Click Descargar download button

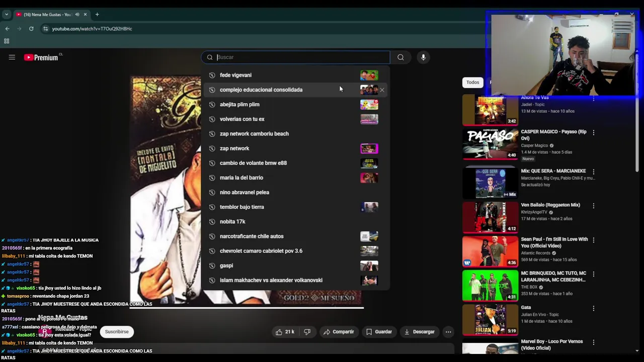419,332
